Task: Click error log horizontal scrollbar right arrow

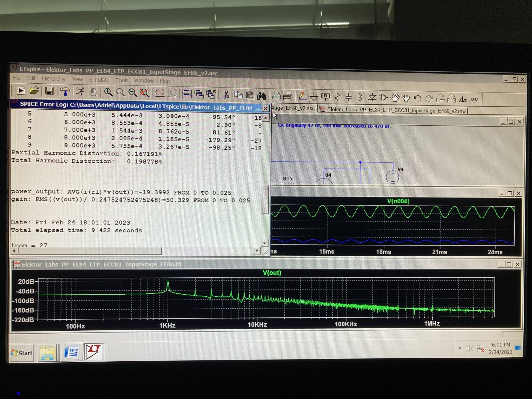Action: [257, 251]
